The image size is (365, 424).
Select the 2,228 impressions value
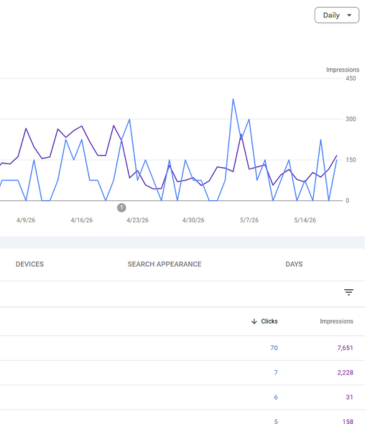[x=345, y=372]
